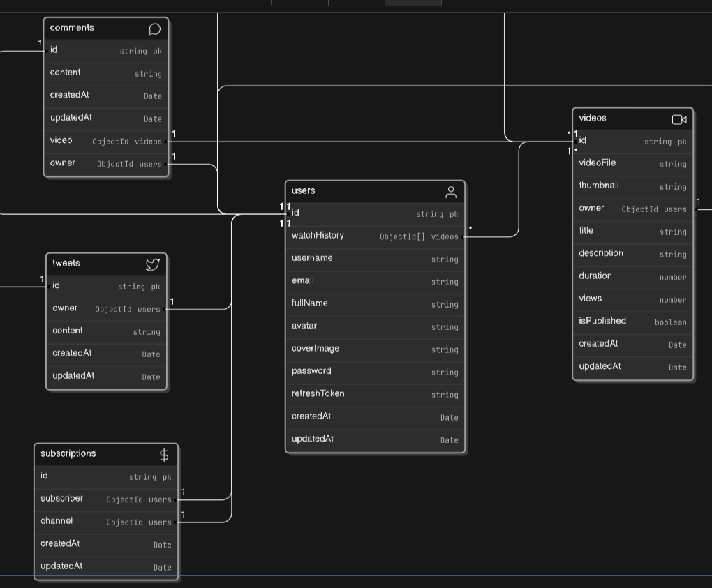Click the id row in videos table
The width and height of the screenshot is (712, 588).
pos(633,142)
